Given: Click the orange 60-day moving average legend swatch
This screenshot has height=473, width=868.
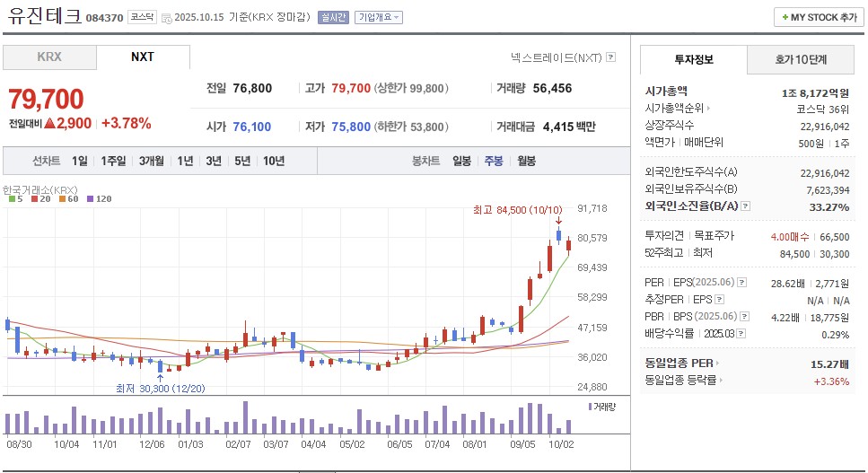Looking at the screenshot, I should pyautogui.click(x=63, y=199).
